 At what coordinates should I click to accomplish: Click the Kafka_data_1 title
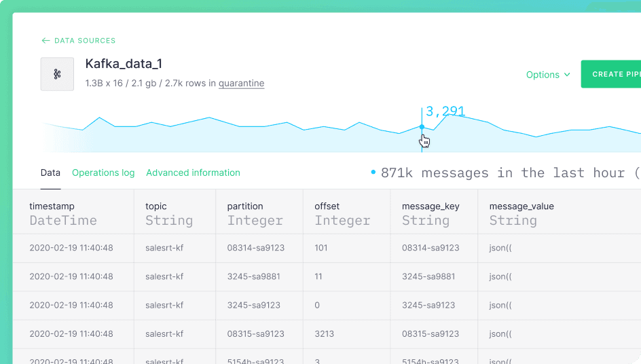[x=124, y=64]
